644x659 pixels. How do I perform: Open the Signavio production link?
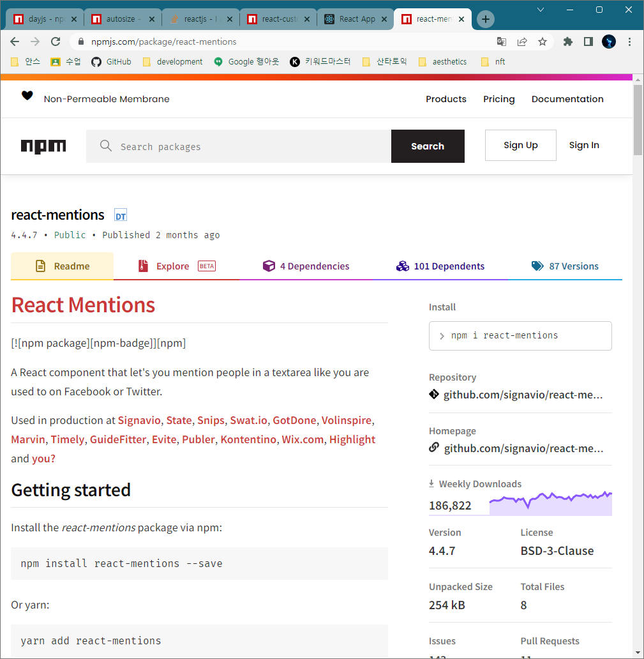[x=139, y=420]
